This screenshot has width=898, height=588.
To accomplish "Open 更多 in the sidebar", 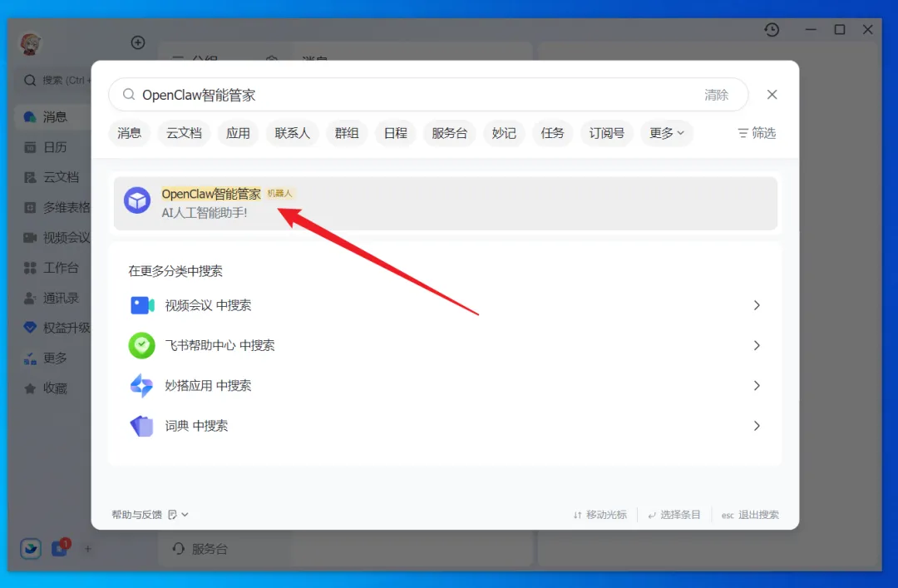I will click(54, 358).
